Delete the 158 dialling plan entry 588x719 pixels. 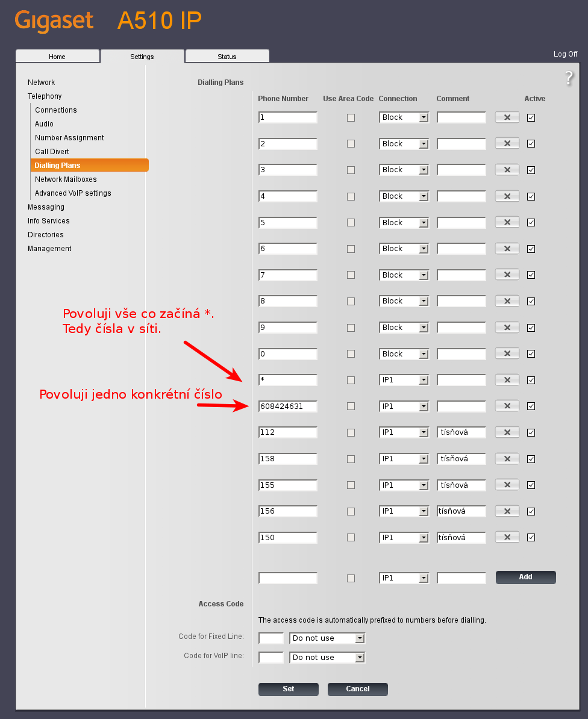[x=507, y=459]
